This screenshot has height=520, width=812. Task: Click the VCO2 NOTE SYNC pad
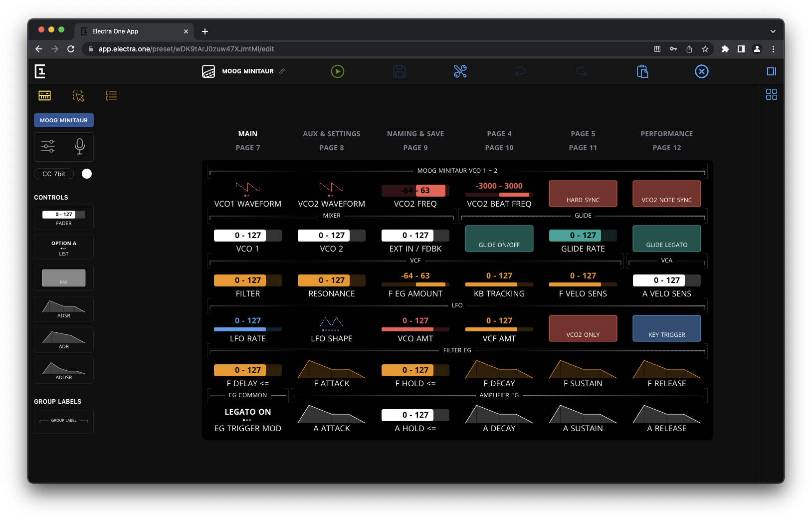pyautogui.click(x=666, y=194)
